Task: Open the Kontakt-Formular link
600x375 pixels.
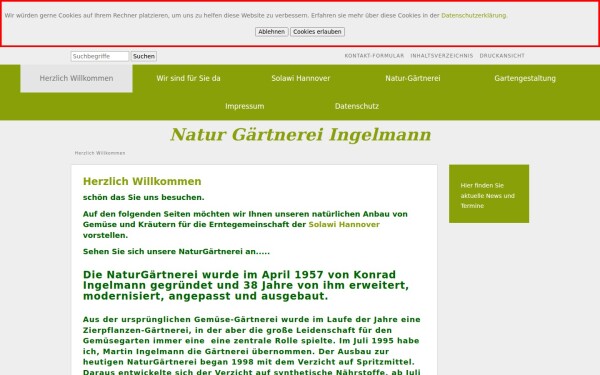Action: pos(374,56)
